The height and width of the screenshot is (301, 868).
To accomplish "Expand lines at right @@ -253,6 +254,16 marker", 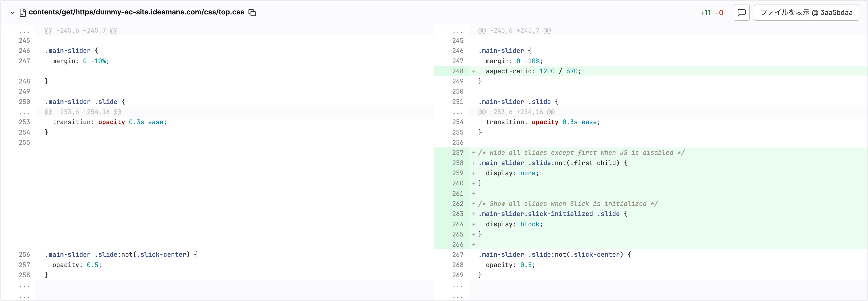I will click(x=458, y=112).
